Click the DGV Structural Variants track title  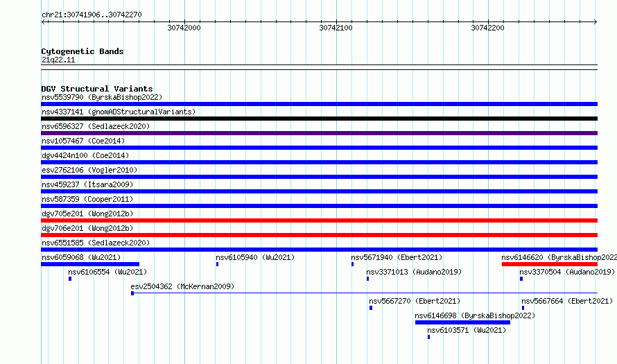[97, 89]
